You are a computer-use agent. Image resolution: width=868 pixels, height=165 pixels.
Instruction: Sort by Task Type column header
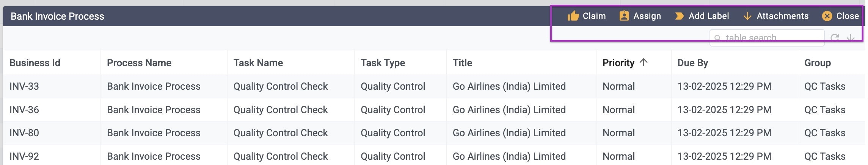(x=383, y=63)
